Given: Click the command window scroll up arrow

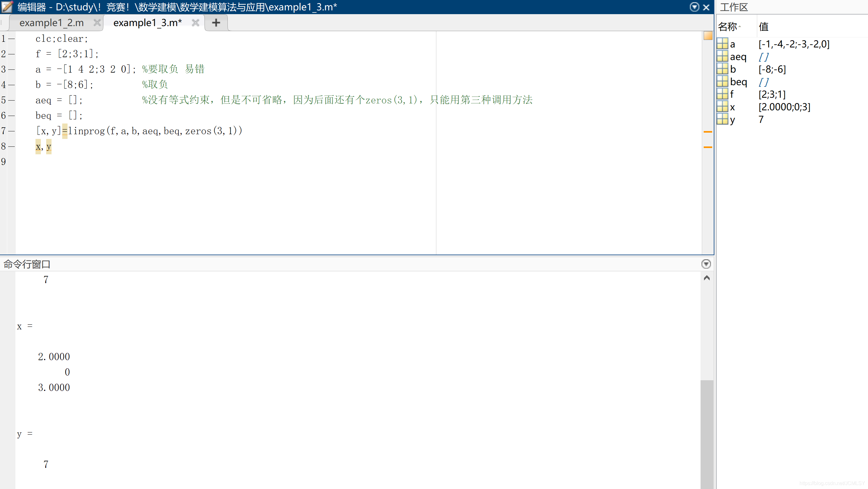Looking at the screenshot, I should [707, 278].
